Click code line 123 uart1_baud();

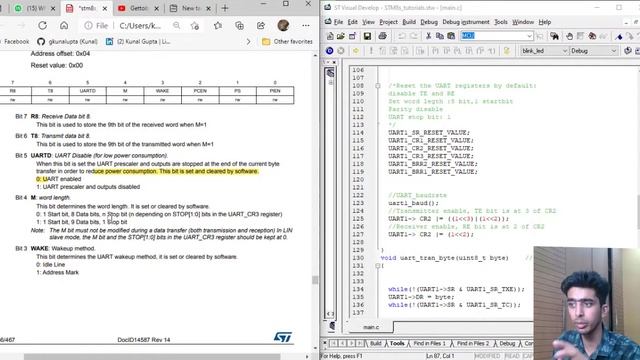point(413,203)
